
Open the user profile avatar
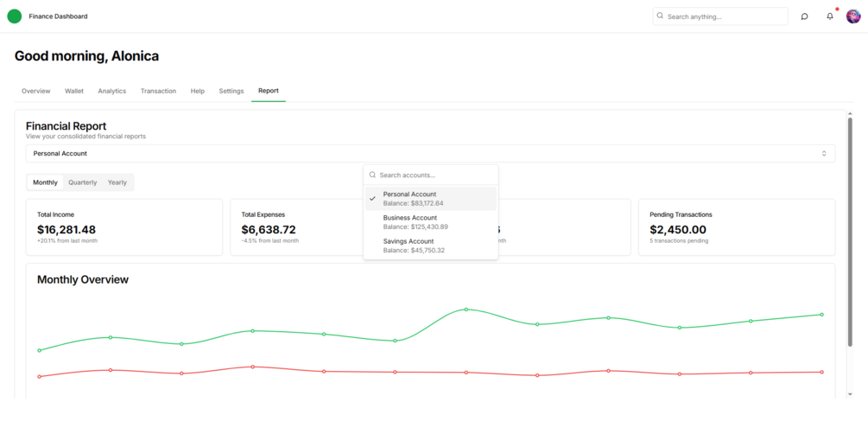pyautogui.click(x=853, y=16)
